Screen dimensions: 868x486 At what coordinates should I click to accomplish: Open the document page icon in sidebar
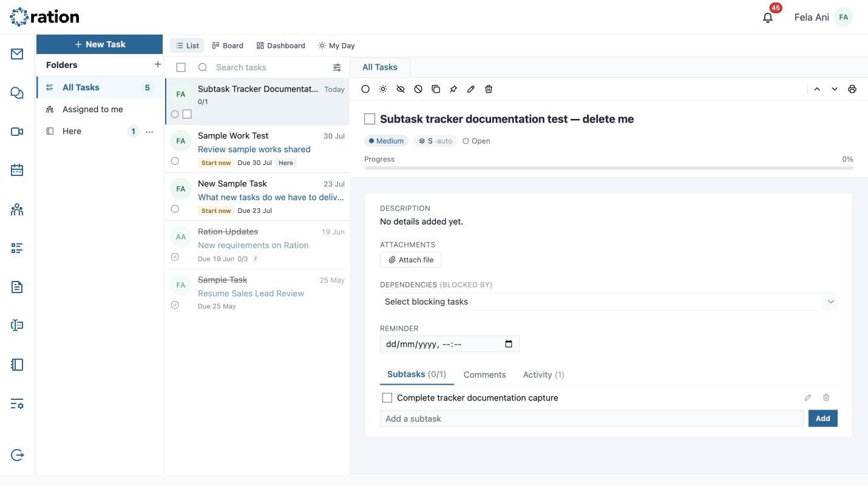(x=17, y=287)
